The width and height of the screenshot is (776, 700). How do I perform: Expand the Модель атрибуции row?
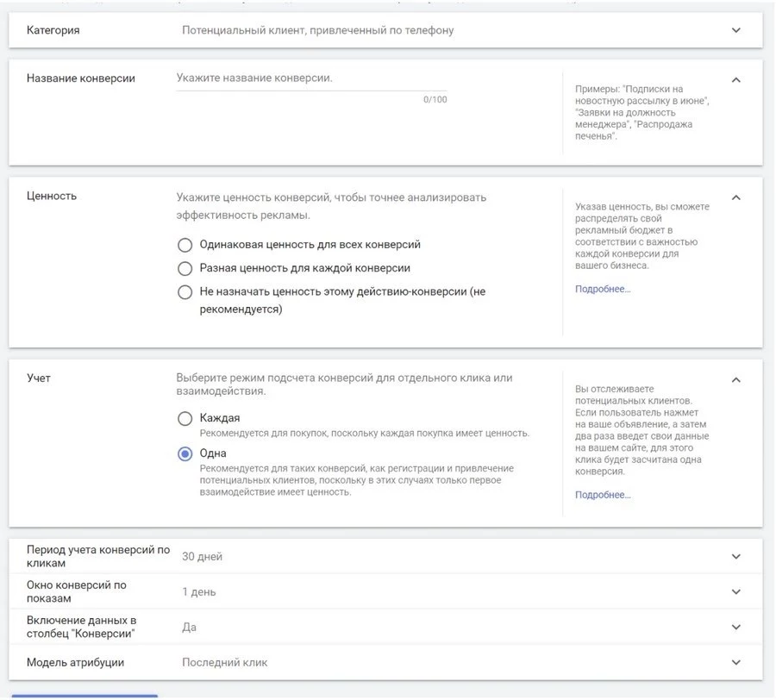[735, 663]
